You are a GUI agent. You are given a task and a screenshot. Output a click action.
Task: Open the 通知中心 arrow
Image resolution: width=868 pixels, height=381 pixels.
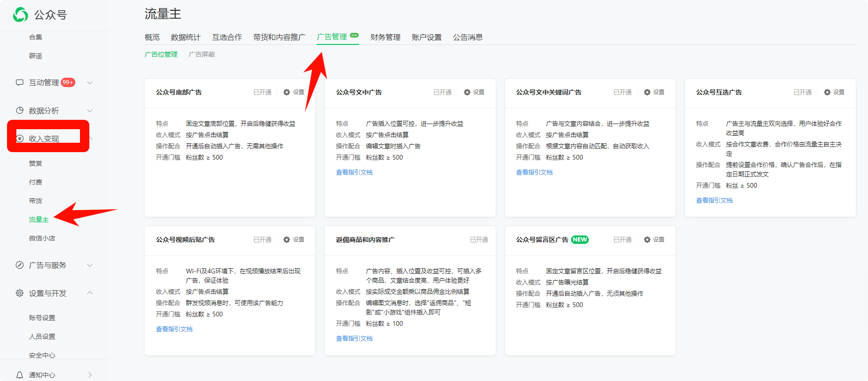(90, 375)
